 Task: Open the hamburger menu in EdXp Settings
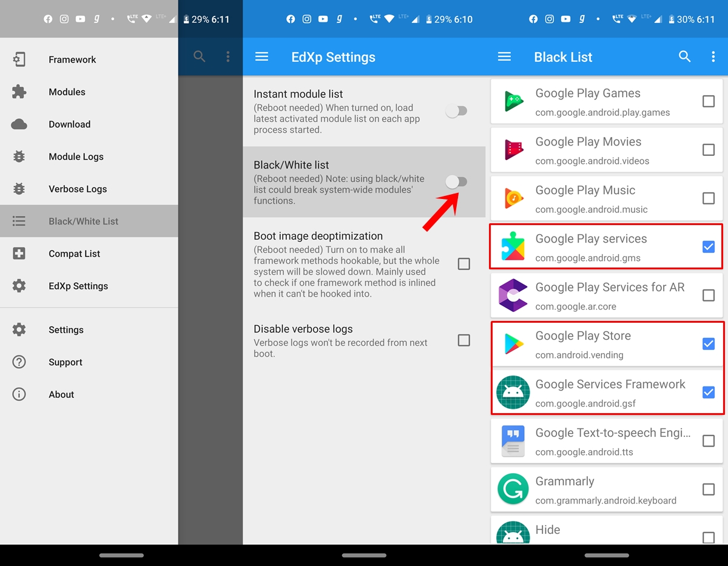[261, 56]
